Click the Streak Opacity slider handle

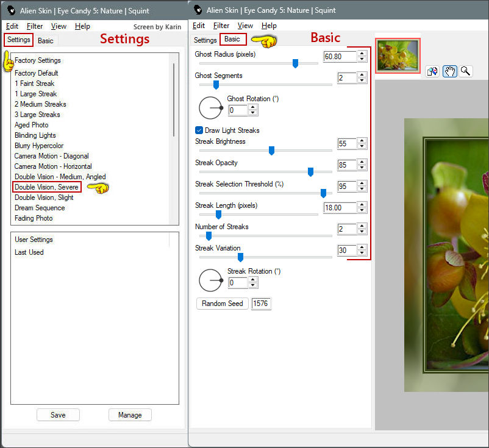(310, 172)
